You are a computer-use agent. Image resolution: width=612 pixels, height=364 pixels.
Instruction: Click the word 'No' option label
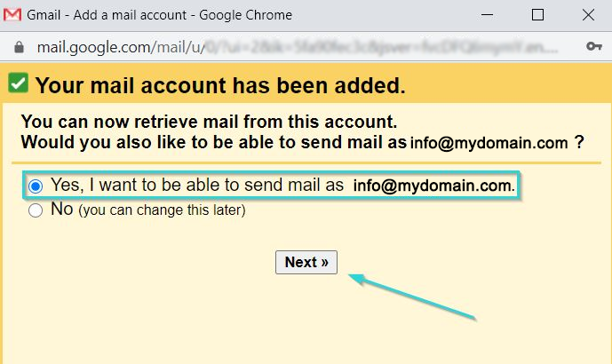(x=62, y=210)
